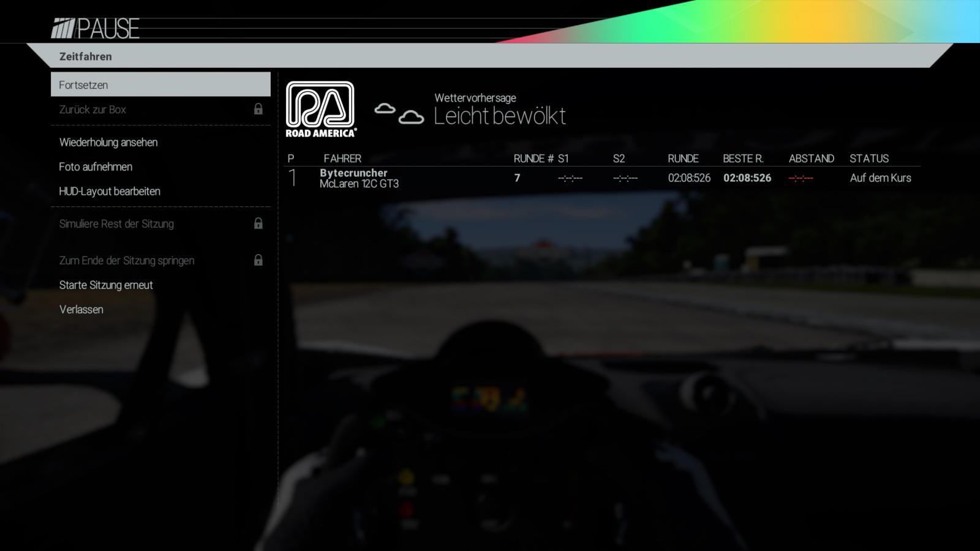Click the BESTE R. column header

[x=743, y=159]
